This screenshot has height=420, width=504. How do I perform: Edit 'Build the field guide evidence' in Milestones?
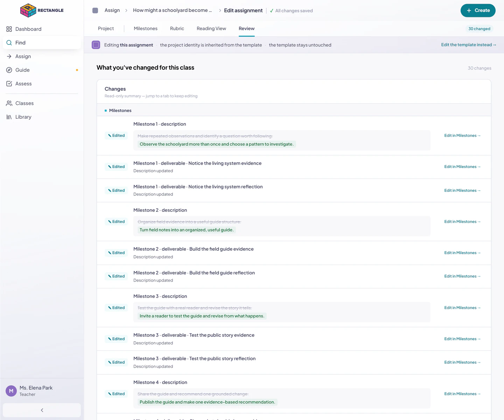point(462,253)
